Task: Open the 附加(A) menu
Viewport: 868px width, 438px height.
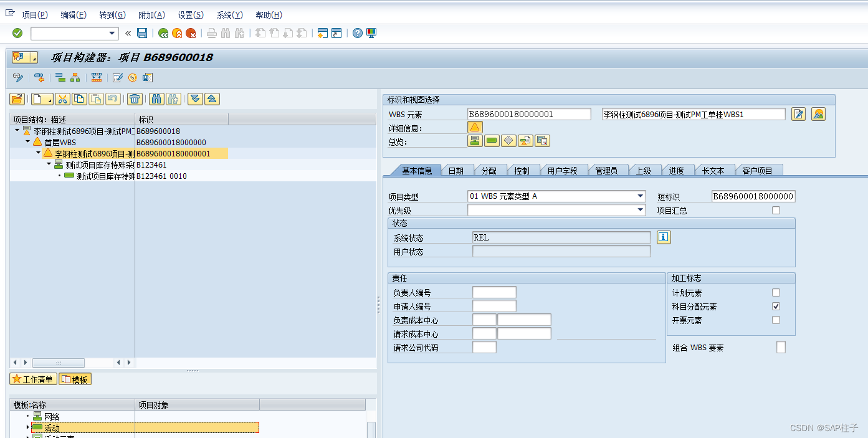Action: [151, 15]
